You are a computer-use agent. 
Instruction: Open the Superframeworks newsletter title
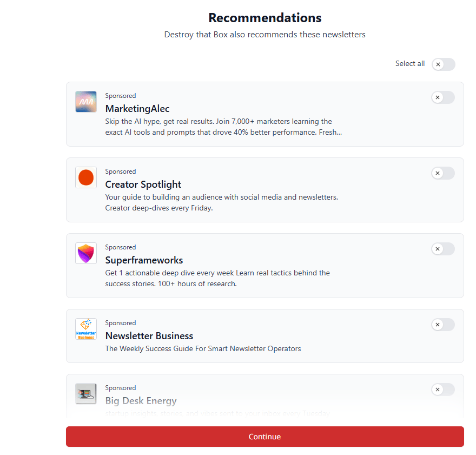click(144, 260)
